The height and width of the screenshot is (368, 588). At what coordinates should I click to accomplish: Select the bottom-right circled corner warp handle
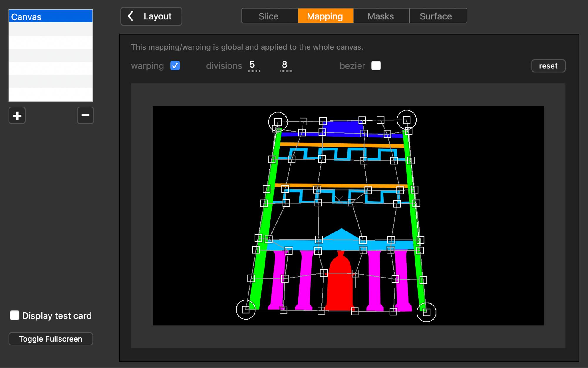click(x=426, y=312)
